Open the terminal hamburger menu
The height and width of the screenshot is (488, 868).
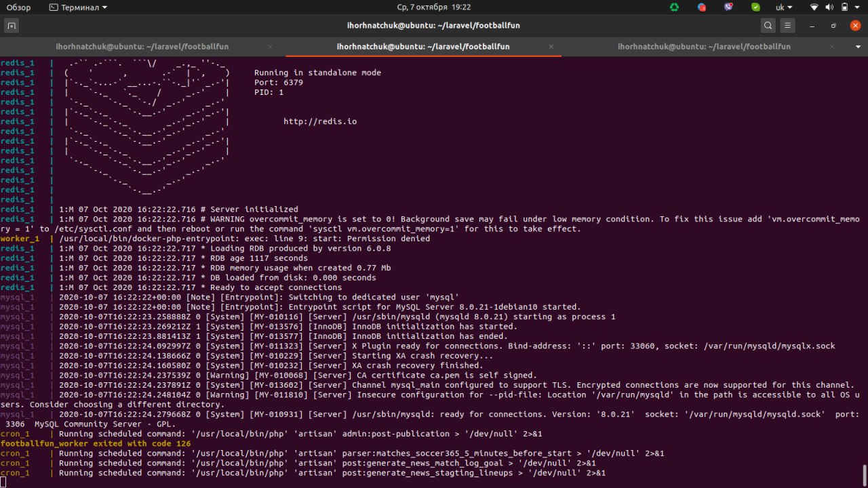[788, 26]
